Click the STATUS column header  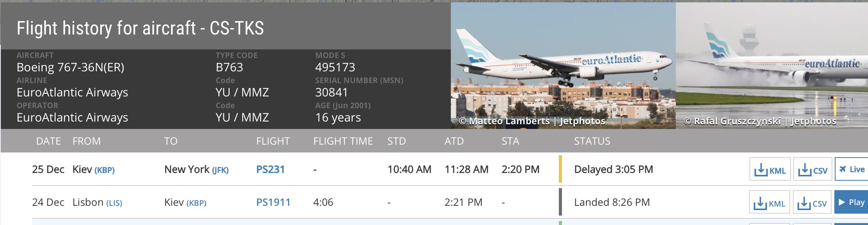[592, 141]
